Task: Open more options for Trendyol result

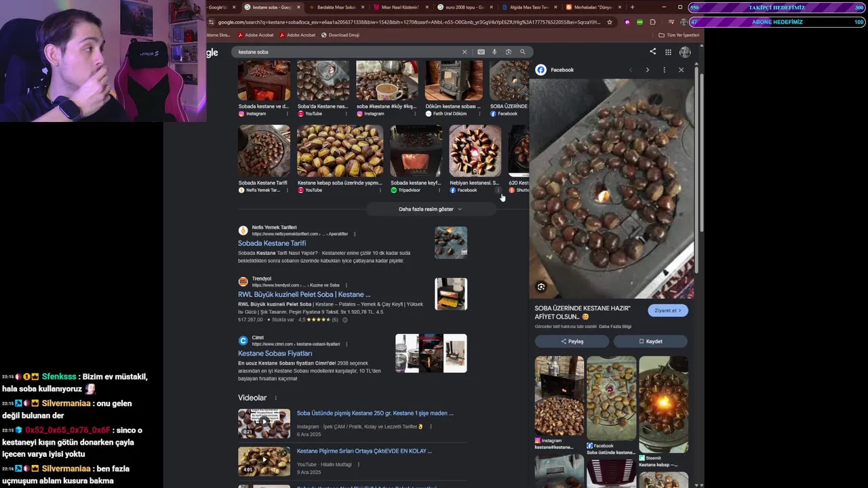Action: [346, 285]
